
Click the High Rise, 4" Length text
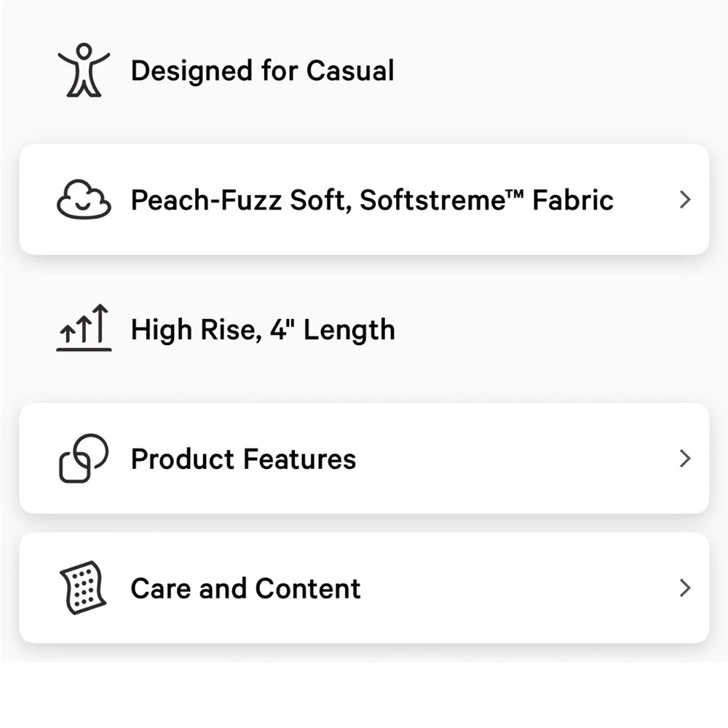click(262, 330)
